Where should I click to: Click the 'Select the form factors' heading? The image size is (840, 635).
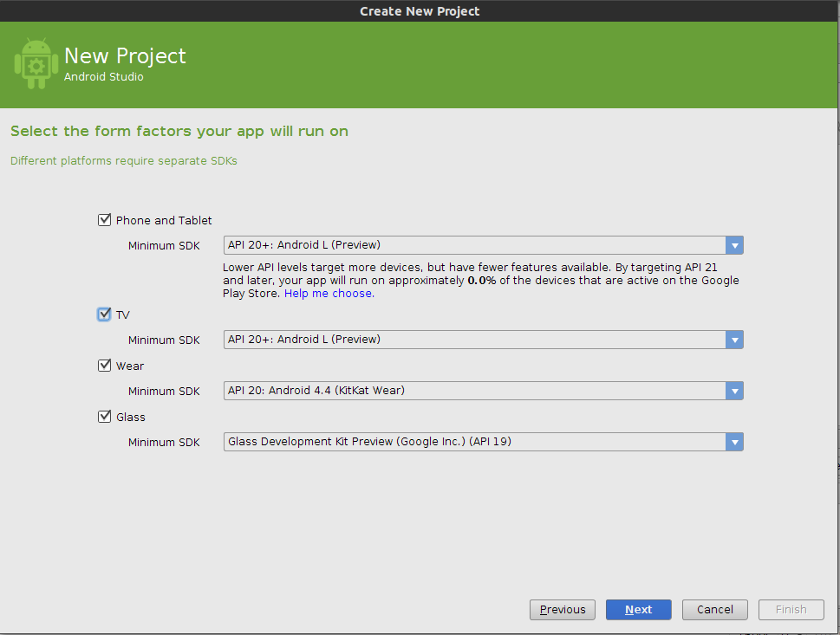click(179, 131)
